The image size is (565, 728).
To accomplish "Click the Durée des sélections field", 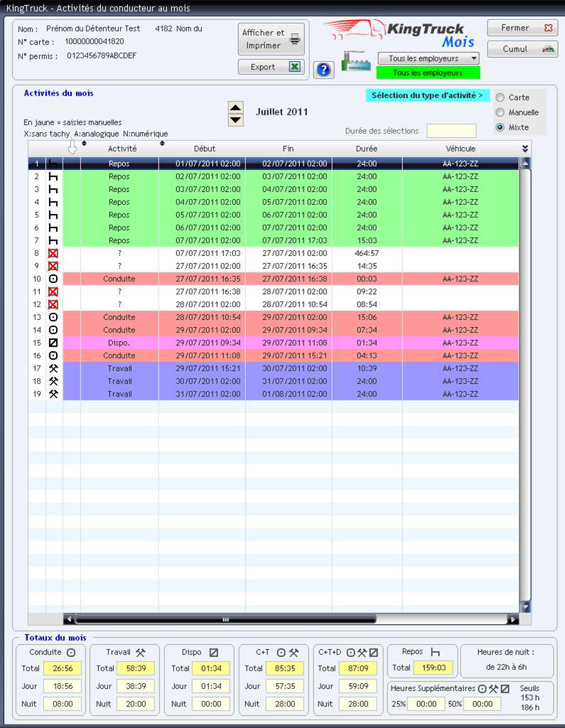I will click(451, 131).
